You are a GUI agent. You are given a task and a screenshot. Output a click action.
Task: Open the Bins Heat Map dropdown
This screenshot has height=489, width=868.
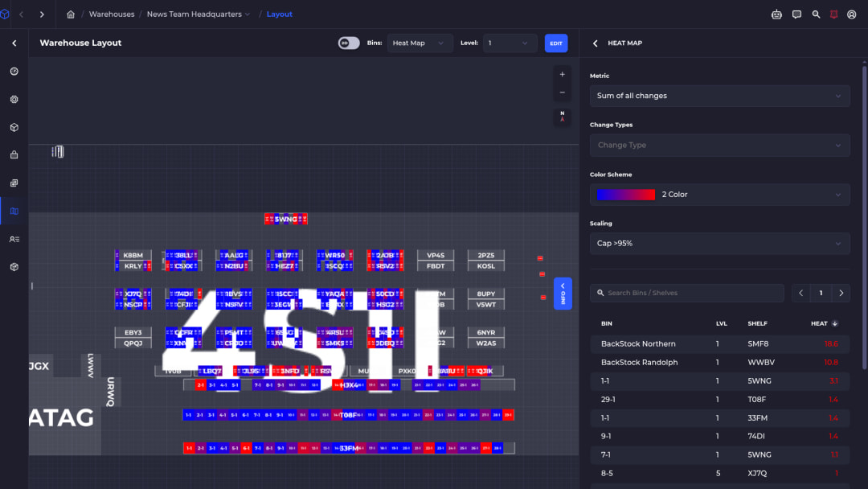coord(420,43)
